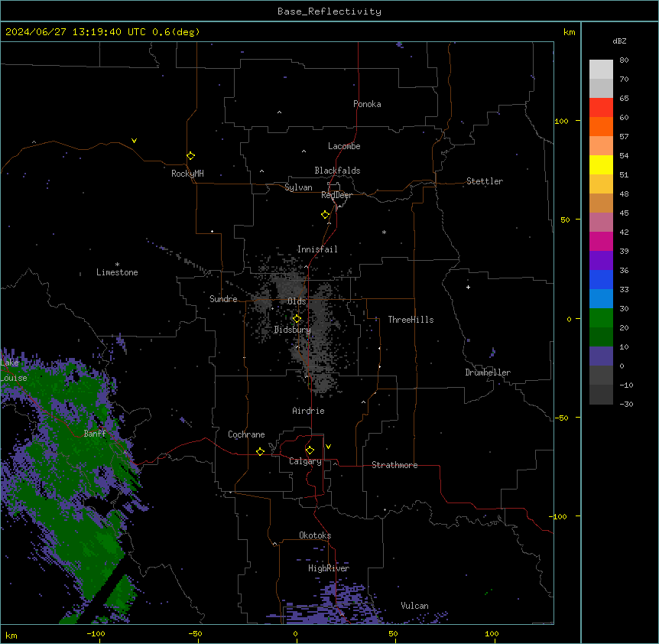Viewport: 659px width, 644px height.
Task: Click the -100 tick label on bottom axis
Action: (96, 633)
